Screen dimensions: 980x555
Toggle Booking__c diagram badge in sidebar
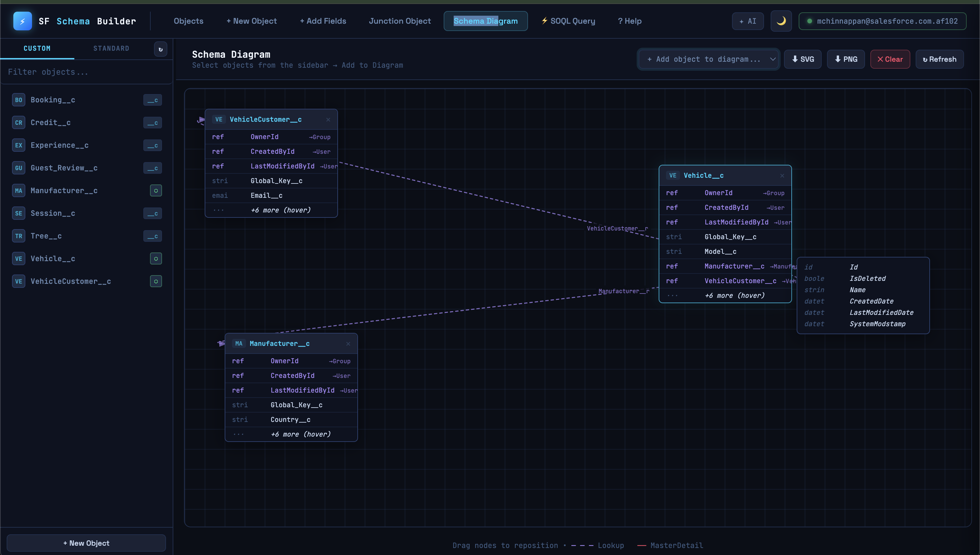[152, 100]
